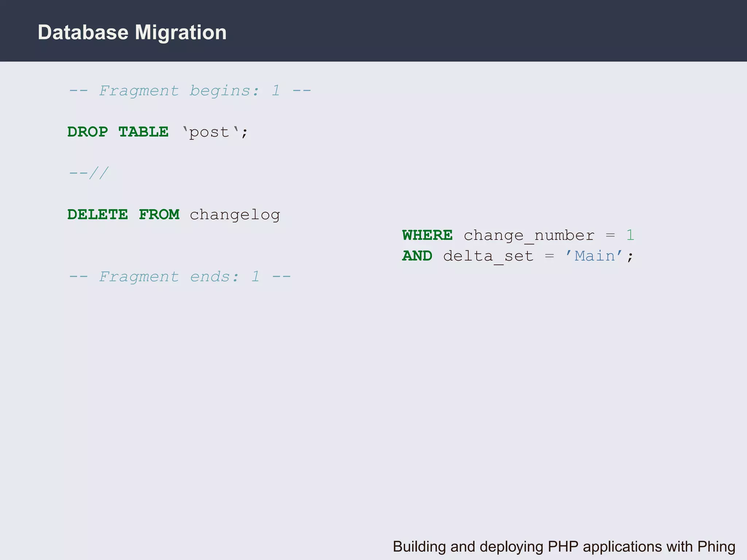The image size is (747, 560).
Task: Click the DELETE keyword
Action: pyautogui.click(x=98, y=215)
